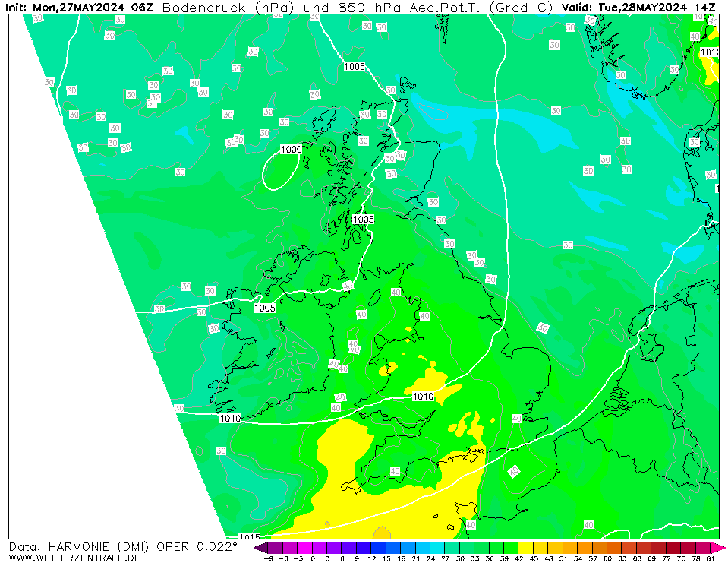Click the '1015' isobar label at the map's bottom edge

pyautogui.click(x=250, y=536)
